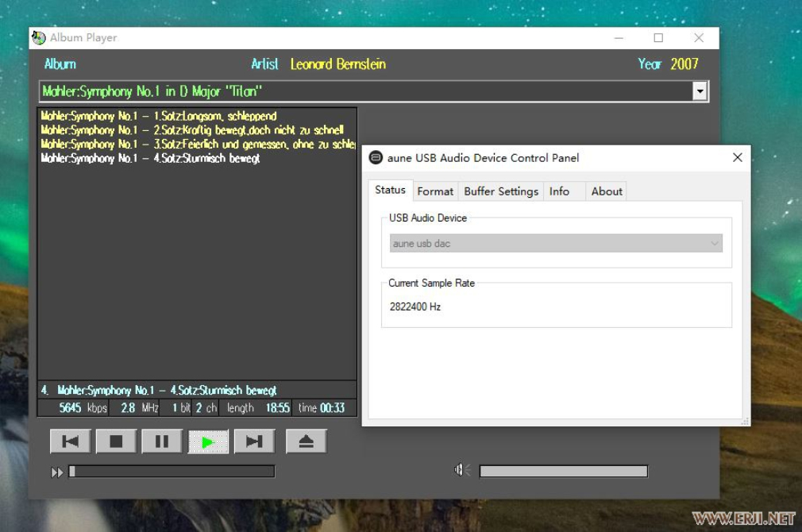
Task: Switch to the Status tab
Action: 390,190
